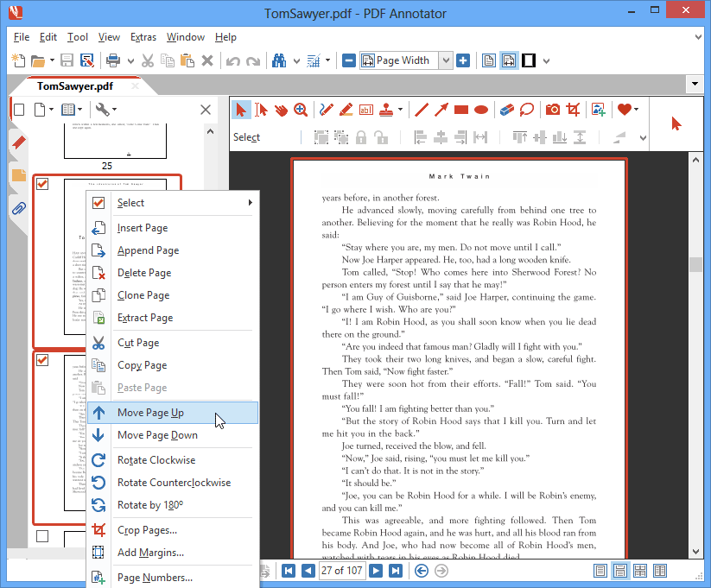Viewport: 711px width, 588px height.
Task: Open the new page dropdown in sidebar
Action: tap(44, 110)
